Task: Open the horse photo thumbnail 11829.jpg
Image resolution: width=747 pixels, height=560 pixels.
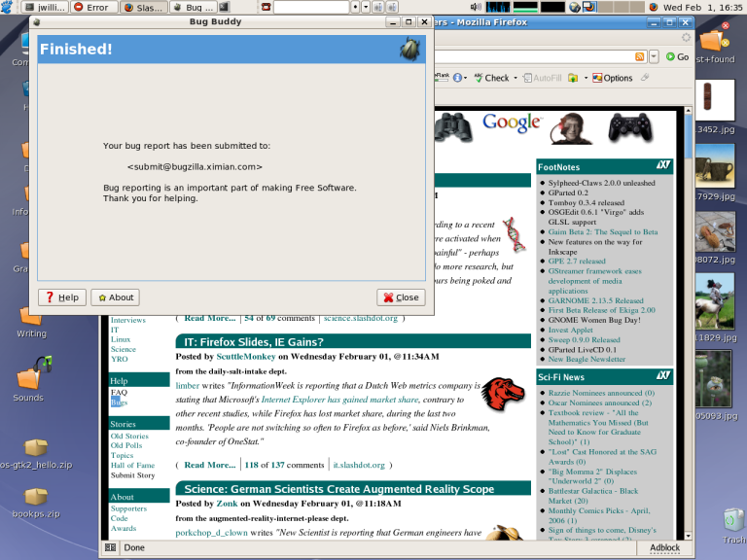Action: click(x=714, y=301)
